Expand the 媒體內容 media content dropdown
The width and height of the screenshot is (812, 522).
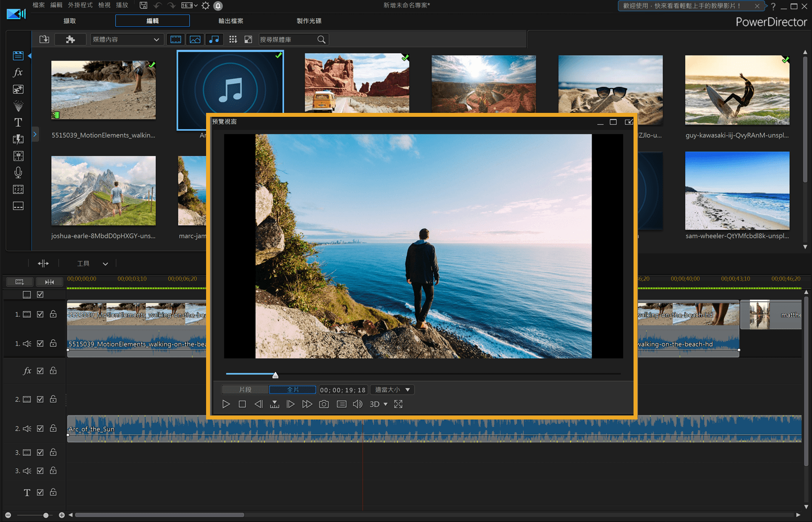(x=126, y=39)
